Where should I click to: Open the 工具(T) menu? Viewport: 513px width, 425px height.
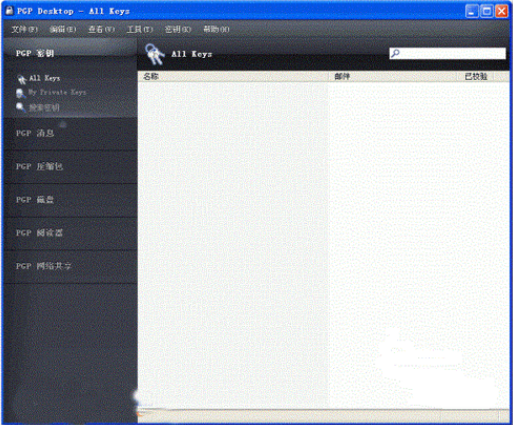click(x=140, y=30)
